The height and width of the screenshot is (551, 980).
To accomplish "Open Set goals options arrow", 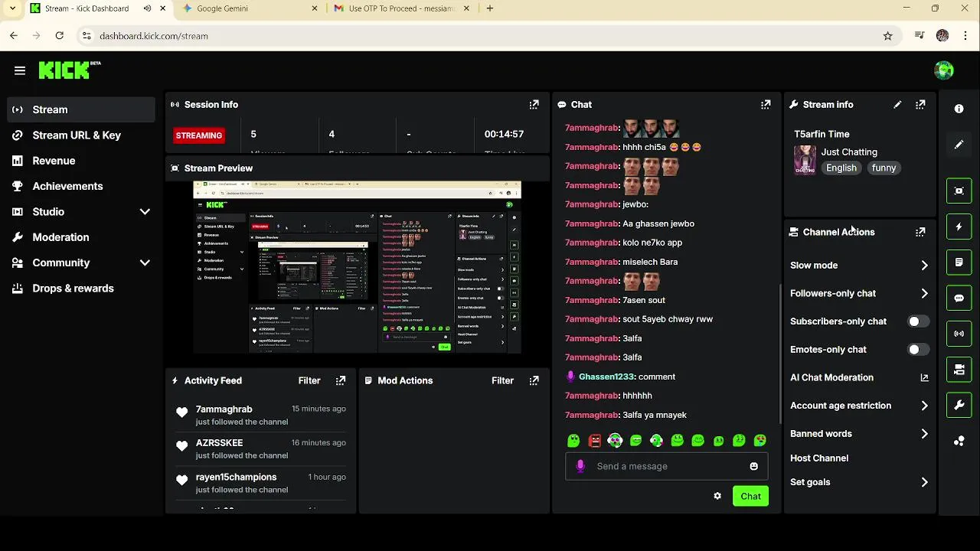I will coord(924,482).
